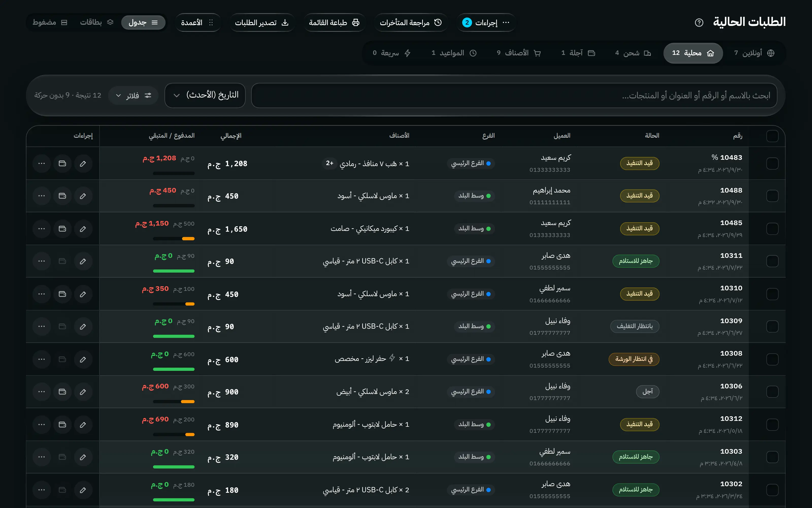Image resolution: width=812 pixels, height=508 pixels.
Task: Show more options for order 10309
Action: pyautogui.click(x=42, y=326)
